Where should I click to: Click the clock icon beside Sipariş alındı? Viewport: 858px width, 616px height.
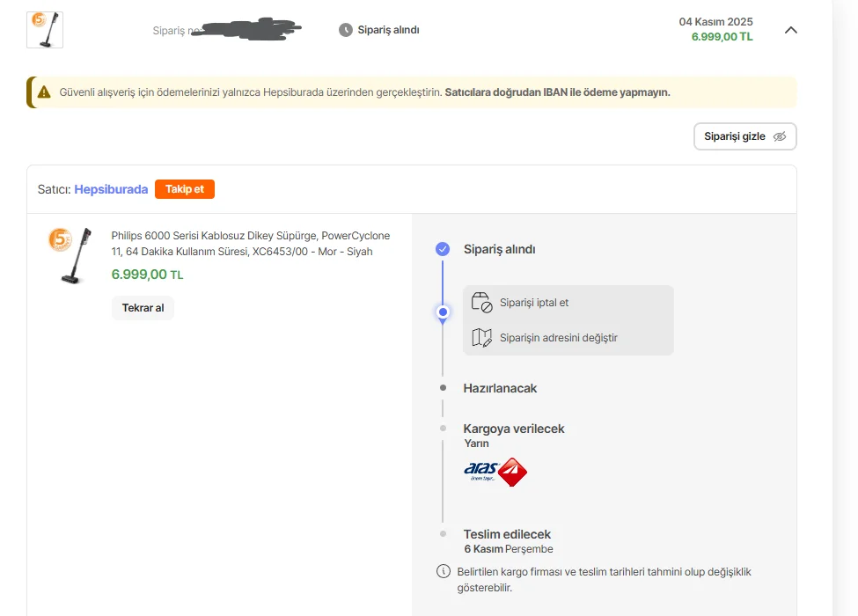coord(346,30)
